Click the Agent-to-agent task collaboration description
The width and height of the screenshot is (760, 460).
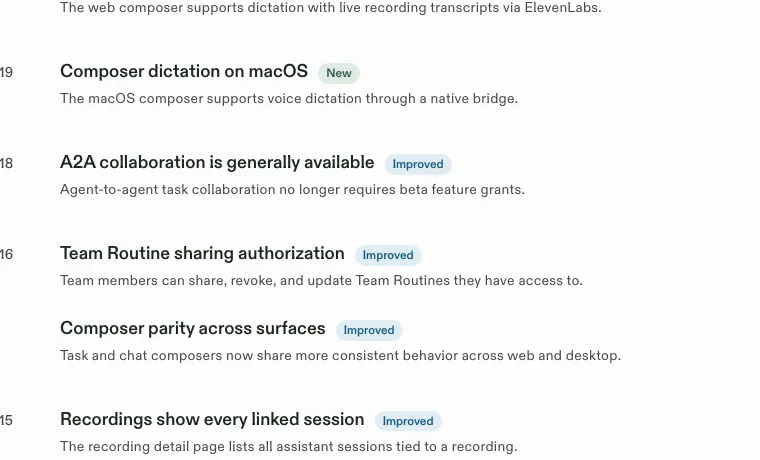(x=292, y=190)
